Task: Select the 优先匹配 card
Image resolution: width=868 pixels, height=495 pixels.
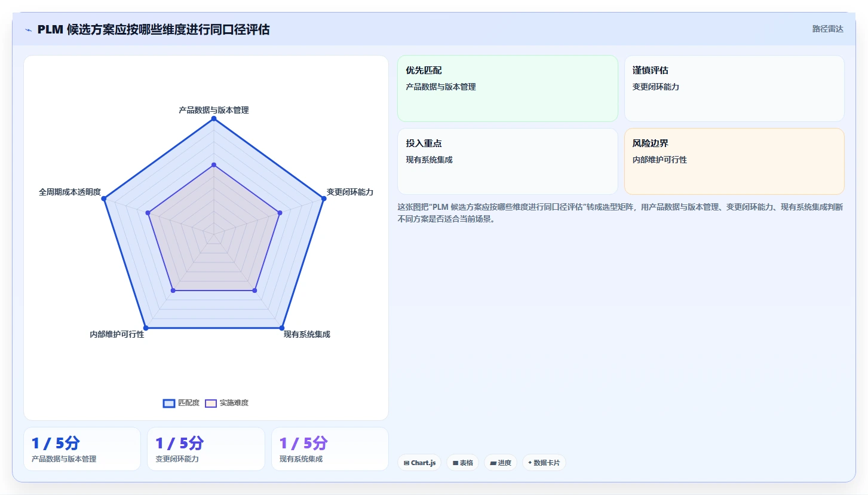Action: coord(507,88)
